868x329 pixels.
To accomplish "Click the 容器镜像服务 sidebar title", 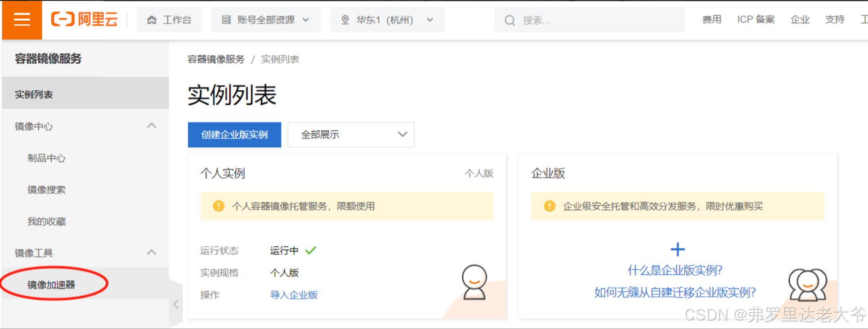I will 48,58.
